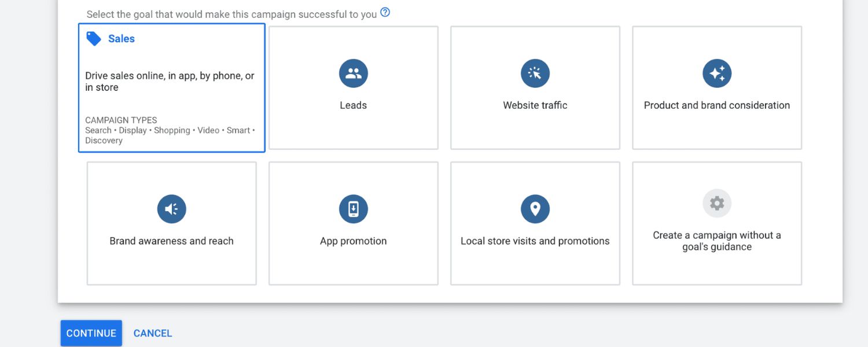The height and width of the screenshot is (347, 868).
Task: Choose the 'Leads' goal label
Action: (353, 105)
